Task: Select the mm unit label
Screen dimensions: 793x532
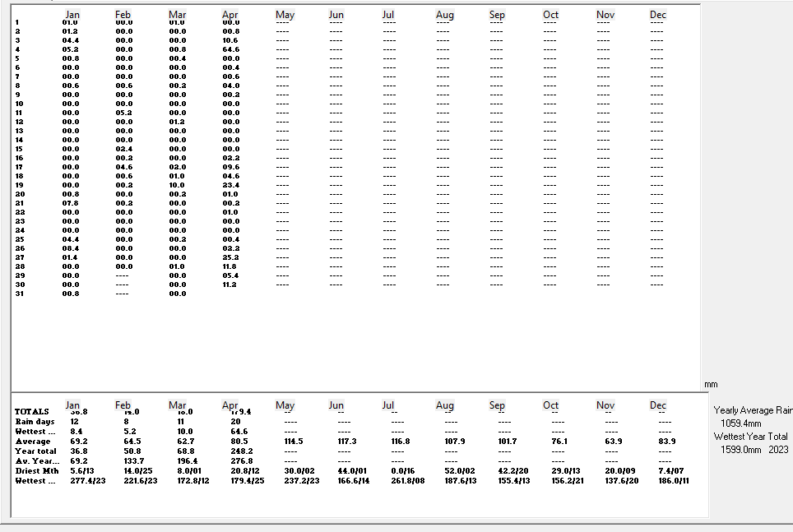Action: [711, 385]
